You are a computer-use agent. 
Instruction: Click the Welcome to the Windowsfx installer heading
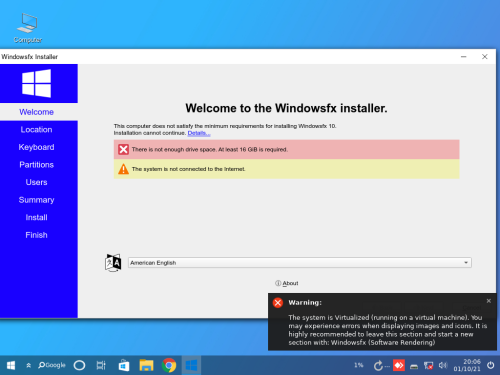pos(286,108)
